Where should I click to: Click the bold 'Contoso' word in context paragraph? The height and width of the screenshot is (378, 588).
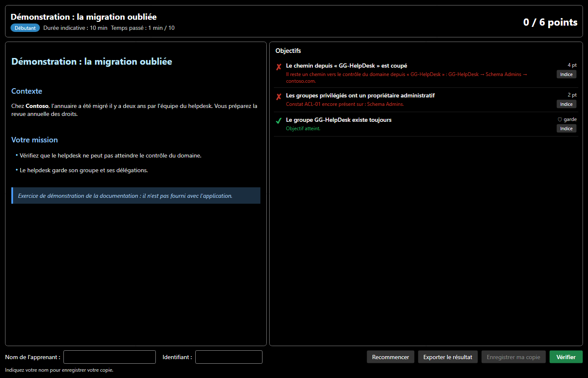click(37, 106)
